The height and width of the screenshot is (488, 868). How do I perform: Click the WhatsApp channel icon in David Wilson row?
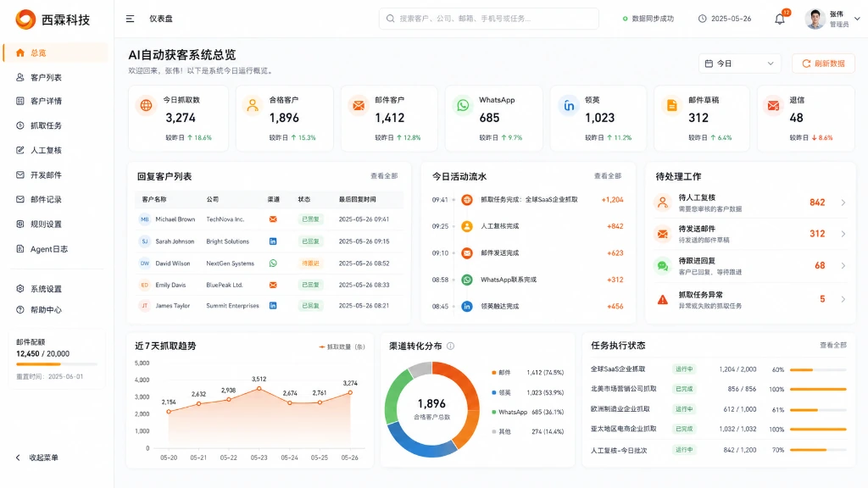pyautogui.click(x=273, y=263)
